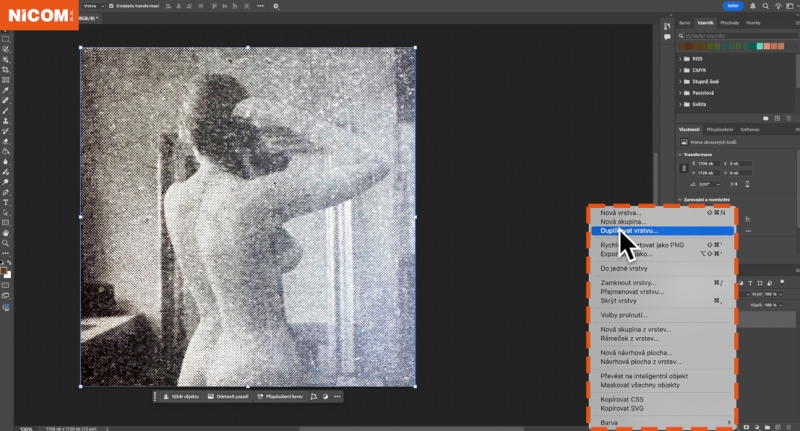Collapse the Transformace section

point(681,154)
